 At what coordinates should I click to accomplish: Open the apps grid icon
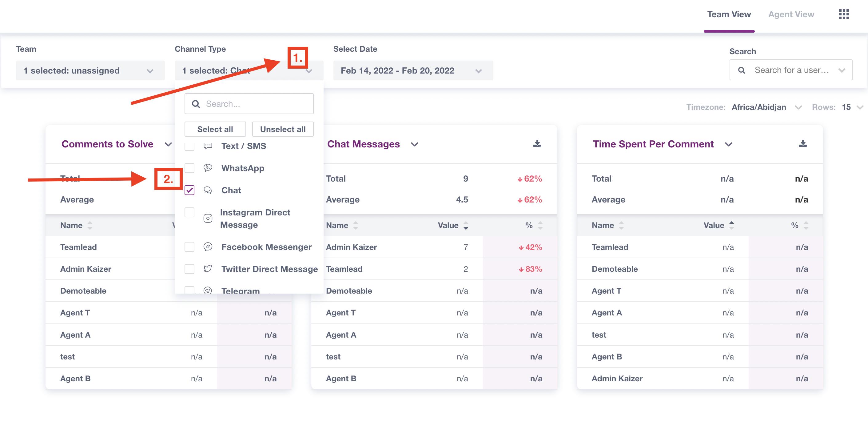(843, 14)
